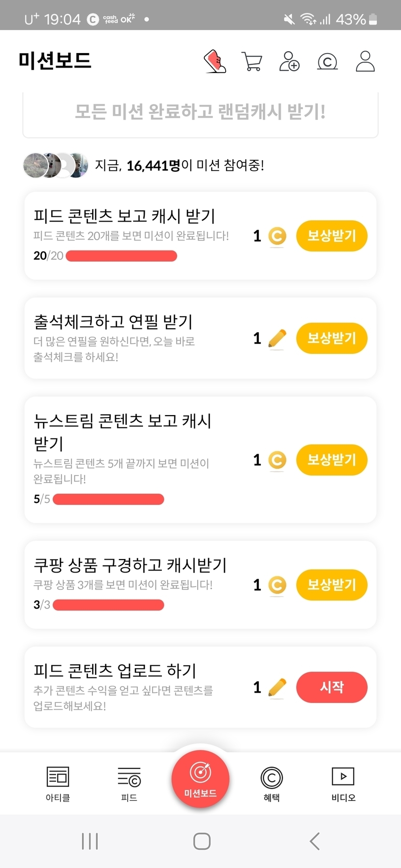Tap the red sneaker icon in header
Viewport: 401px width, 868px height.
click(215, 61)
